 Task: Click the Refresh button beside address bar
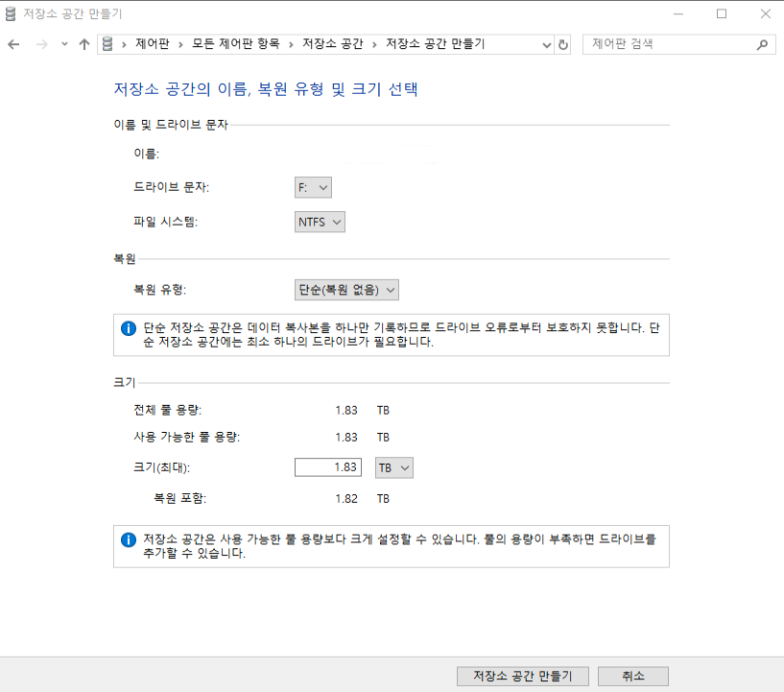(563, 44)
